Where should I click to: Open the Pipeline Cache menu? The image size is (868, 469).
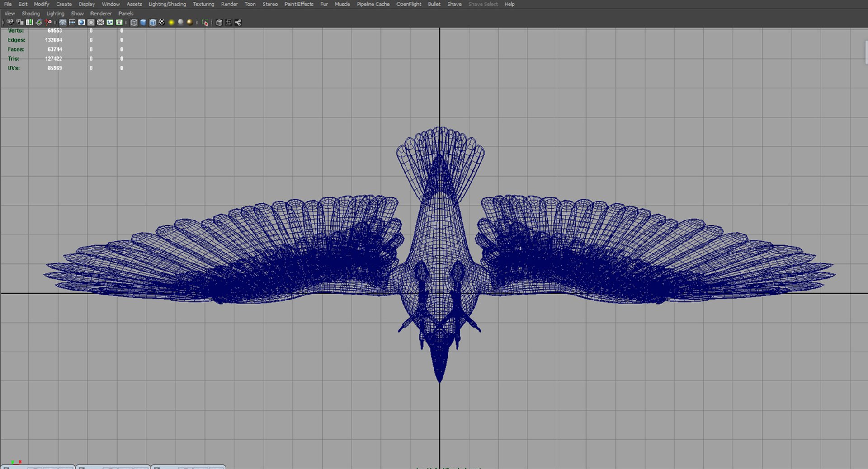click(x=373, y=4)
